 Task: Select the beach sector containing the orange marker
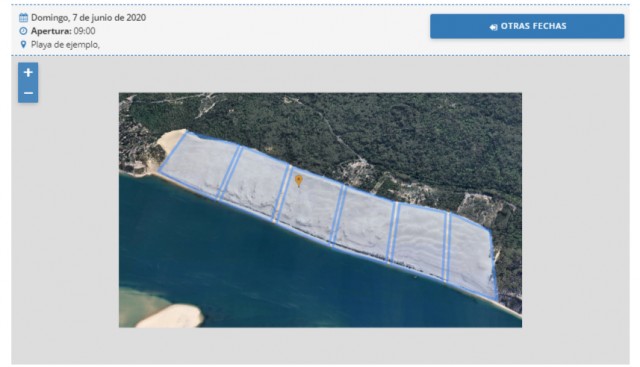coord(310,204)
